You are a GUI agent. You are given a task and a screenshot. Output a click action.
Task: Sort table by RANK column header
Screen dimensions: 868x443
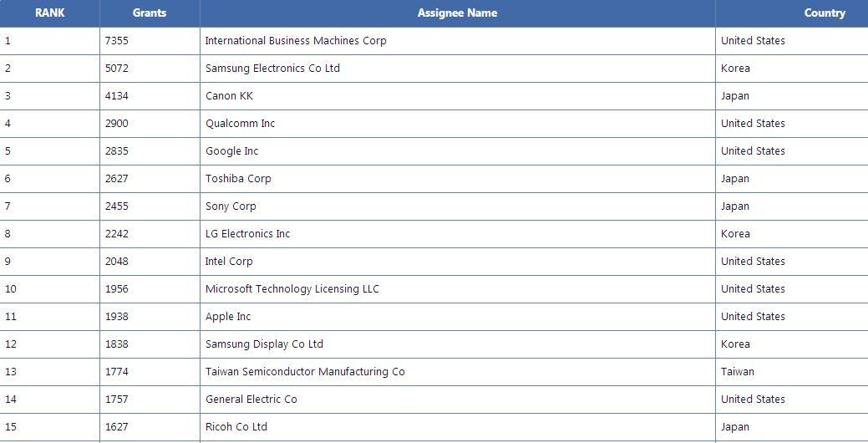[49, 13]
